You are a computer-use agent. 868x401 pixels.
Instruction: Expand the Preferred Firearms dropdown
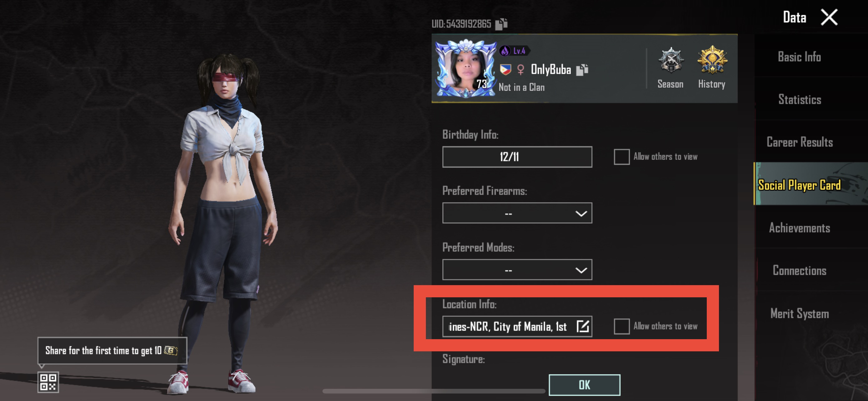pyautogui.click(x=517, y=213)
